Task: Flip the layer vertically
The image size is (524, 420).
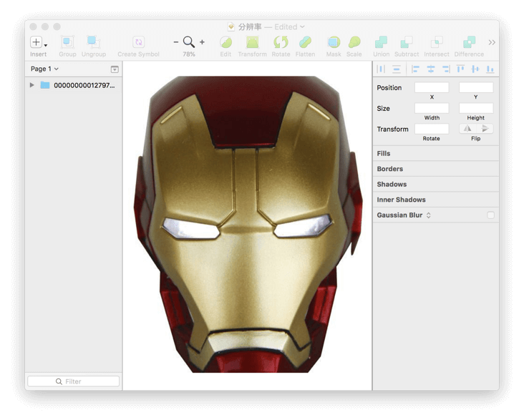Action: click(485, 129)
